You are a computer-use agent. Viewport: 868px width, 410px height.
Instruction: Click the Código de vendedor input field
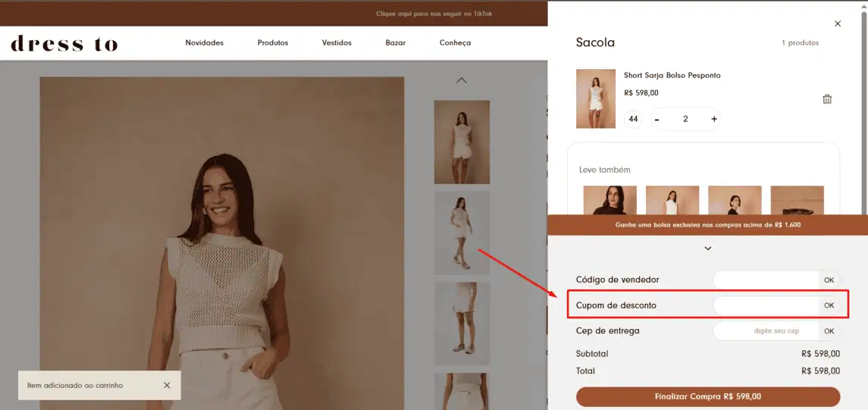point(766,280)
